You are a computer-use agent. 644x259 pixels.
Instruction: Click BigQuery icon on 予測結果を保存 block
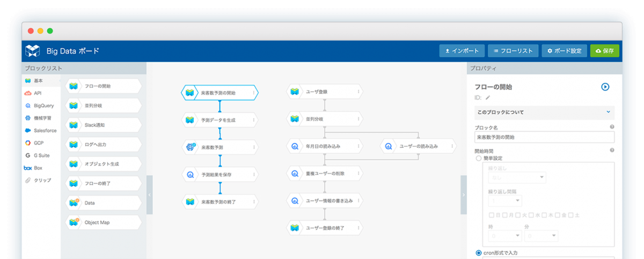pos(190,174)
